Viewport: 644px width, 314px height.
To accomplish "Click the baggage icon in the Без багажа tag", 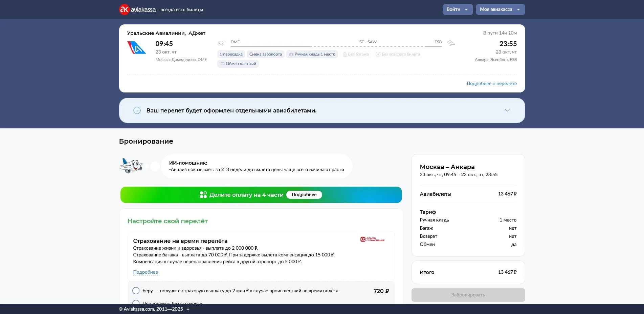I will click(345, 54).
